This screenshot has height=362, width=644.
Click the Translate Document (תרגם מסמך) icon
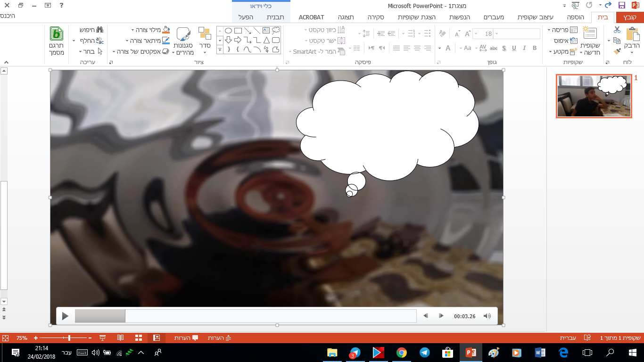[57, 34]
